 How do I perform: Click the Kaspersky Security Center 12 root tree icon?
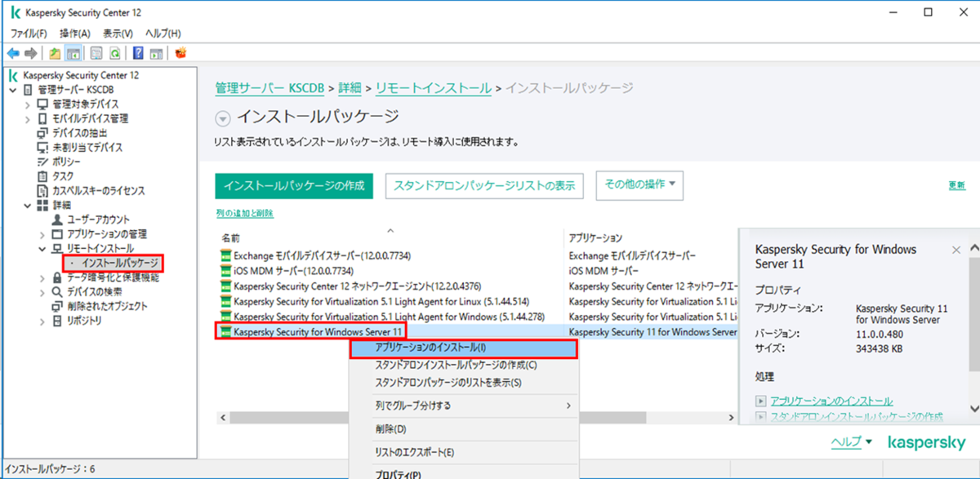pyautogui.click(x=14, y=75)
